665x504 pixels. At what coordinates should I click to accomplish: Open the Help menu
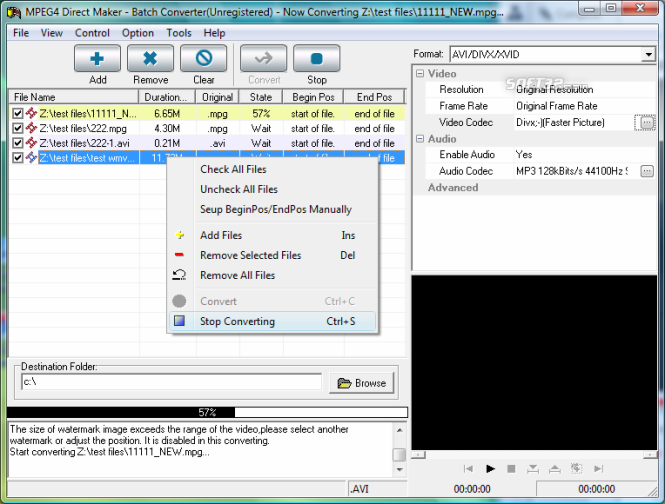point(214,33)
